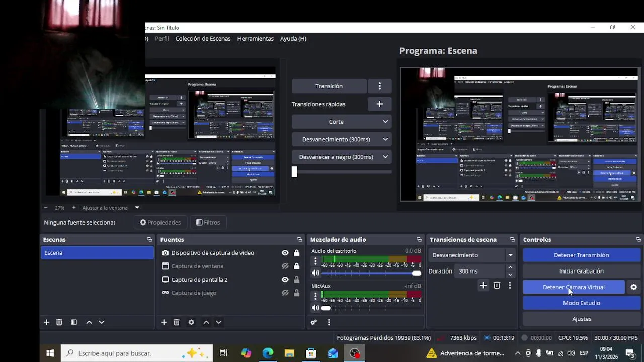Expand Desvanecer a negro (300ms) dropdown
The height and width of the screenshot is (362, 644).
pos(385,157)
